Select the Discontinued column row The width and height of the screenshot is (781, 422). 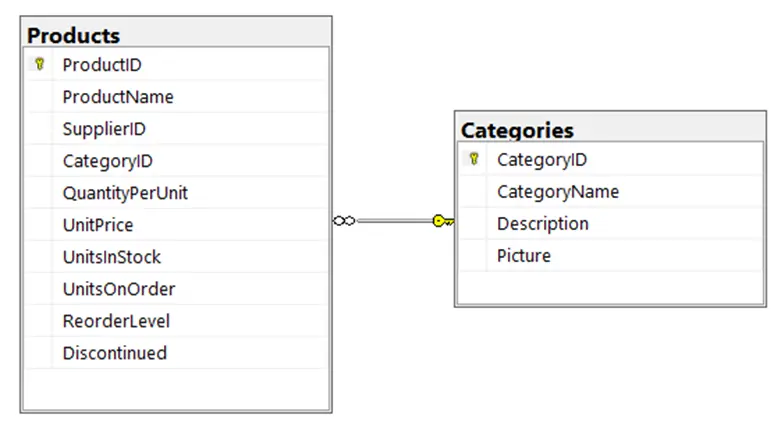point(177,353)
